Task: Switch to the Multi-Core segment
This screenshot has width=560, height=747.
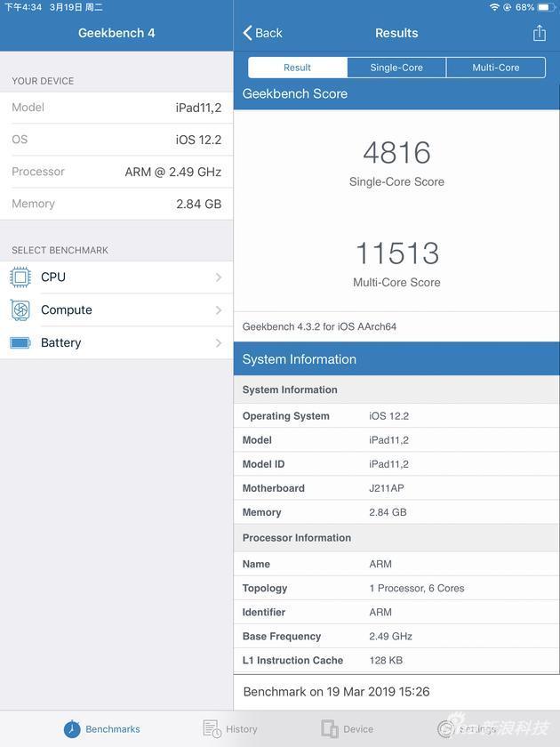Action: [x=496, y=68]
